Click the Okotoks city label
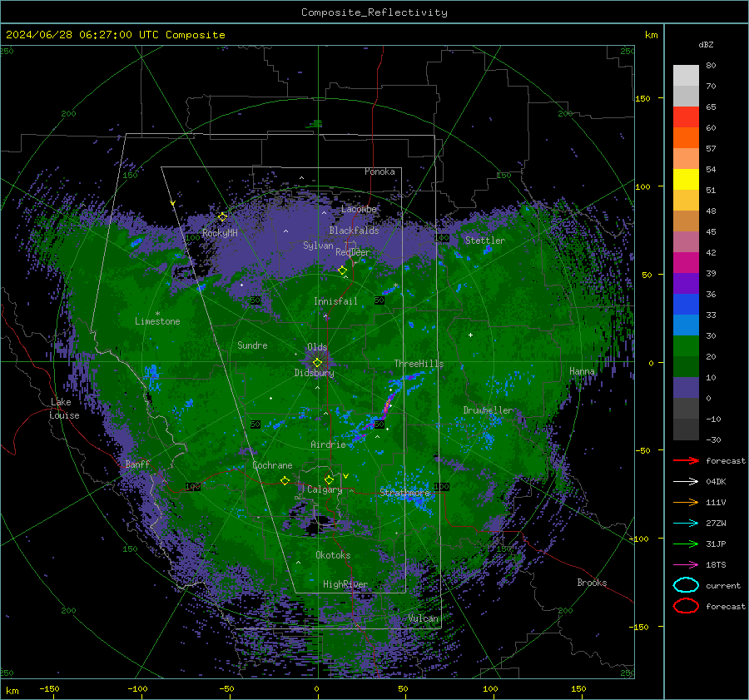The image size is (749, 700). click(333, 555)
